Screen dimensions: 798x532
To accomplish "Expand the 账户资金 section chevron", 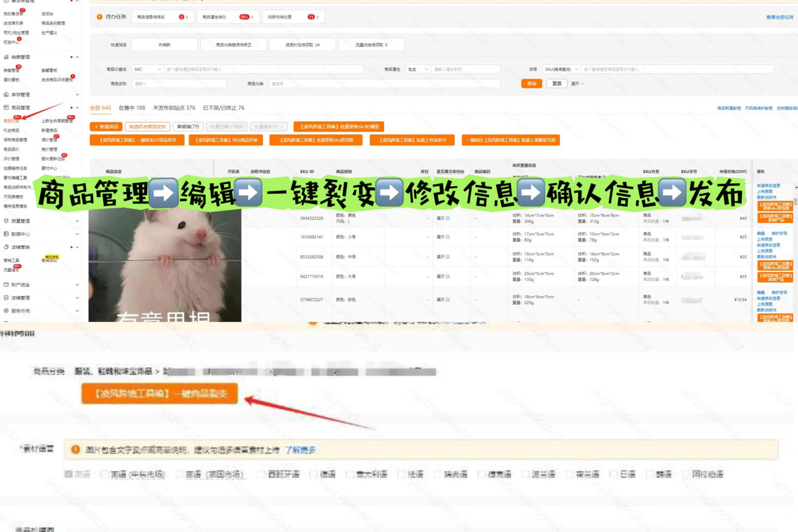I will coord(77,285).
